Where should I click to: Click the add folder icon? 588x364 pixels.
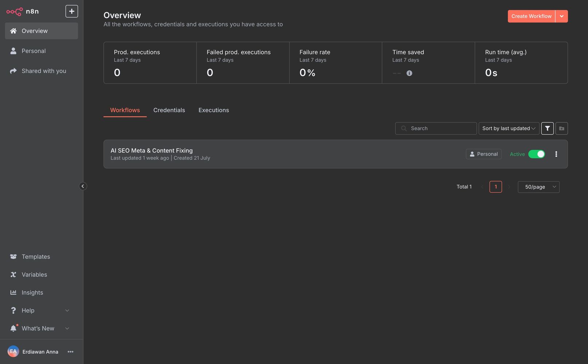click(561, 128)
